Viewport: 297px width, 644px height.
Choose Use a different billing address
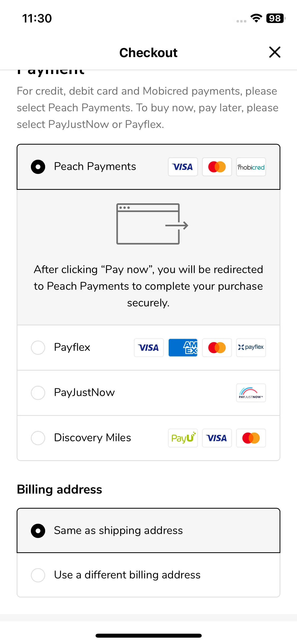click(x=148, y=575)
